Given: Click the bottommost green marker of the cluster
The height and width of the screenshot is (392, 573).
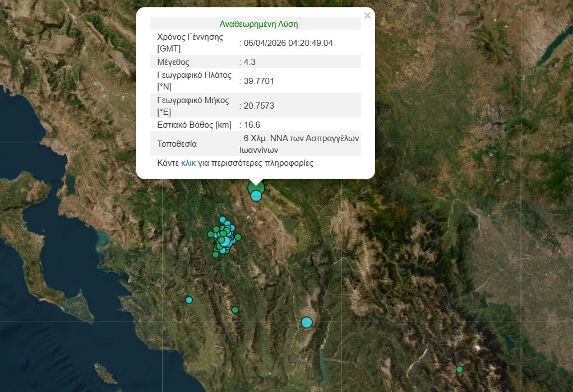Looking at the screenshot, I should tap(215, 255).
